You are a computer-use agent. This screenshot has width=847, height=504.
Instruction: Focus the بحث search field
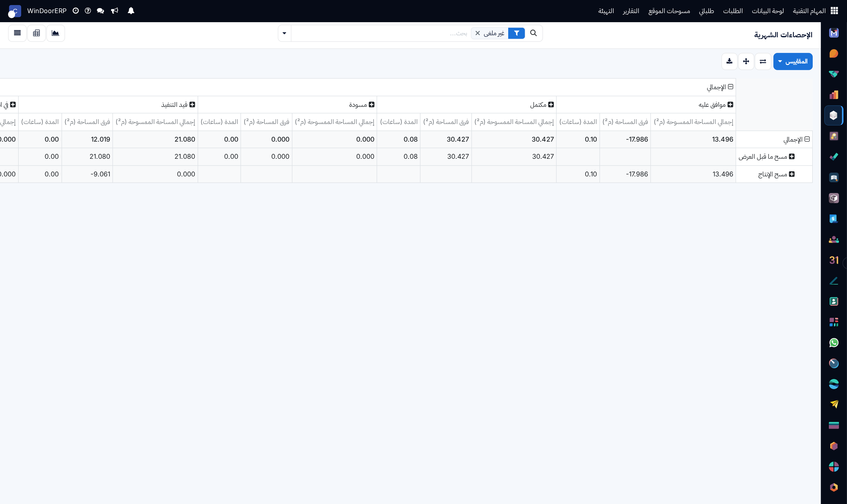point(381,33)
